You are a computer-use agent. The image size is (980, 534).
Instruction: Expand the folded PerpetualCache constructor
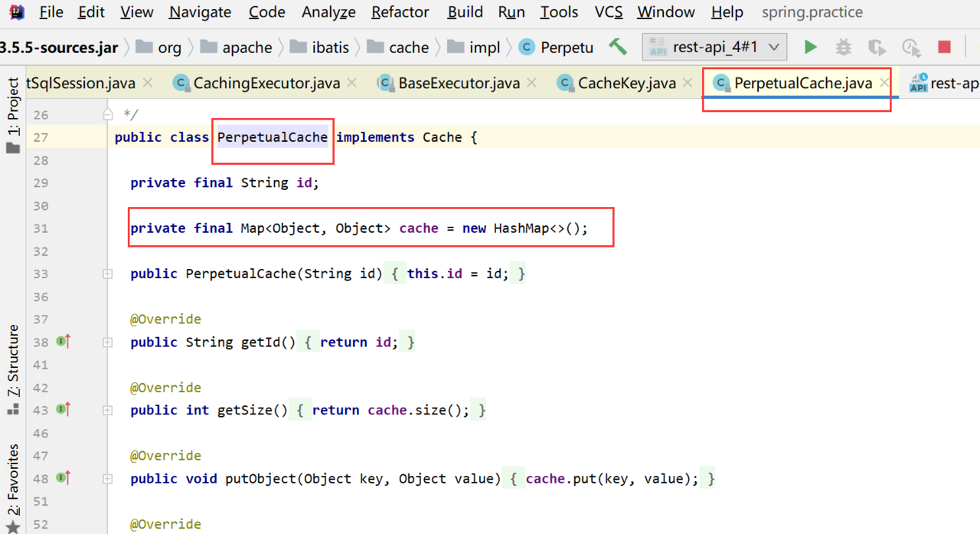(108, 274)
